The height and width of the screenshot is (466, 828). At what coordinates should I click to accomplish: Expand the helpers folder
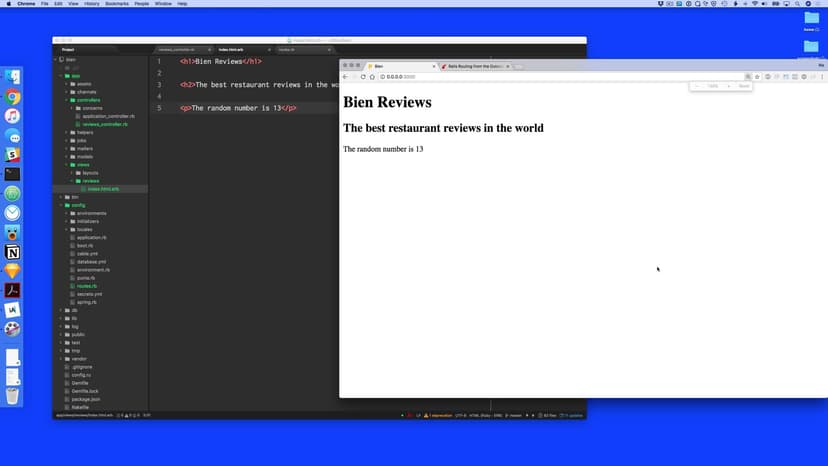coord(67,132)
